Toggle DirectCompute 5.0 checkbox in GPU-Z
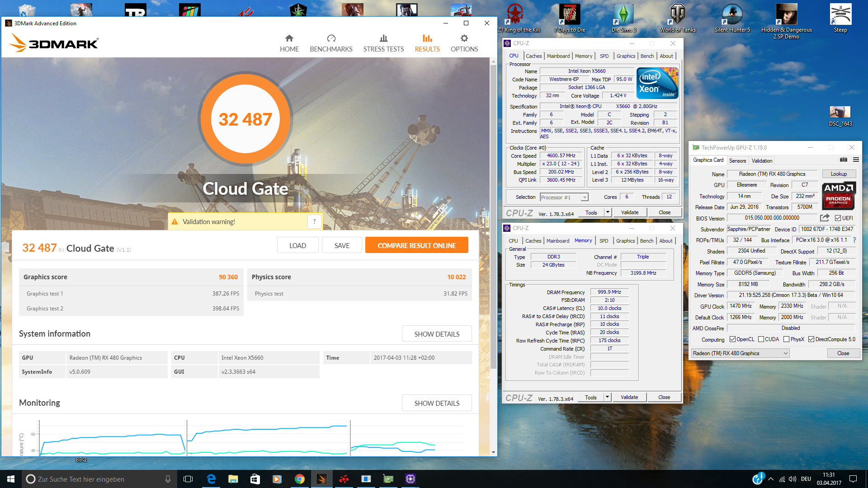The width and height of the screenshot is (868, 488). tap(811, 339)
